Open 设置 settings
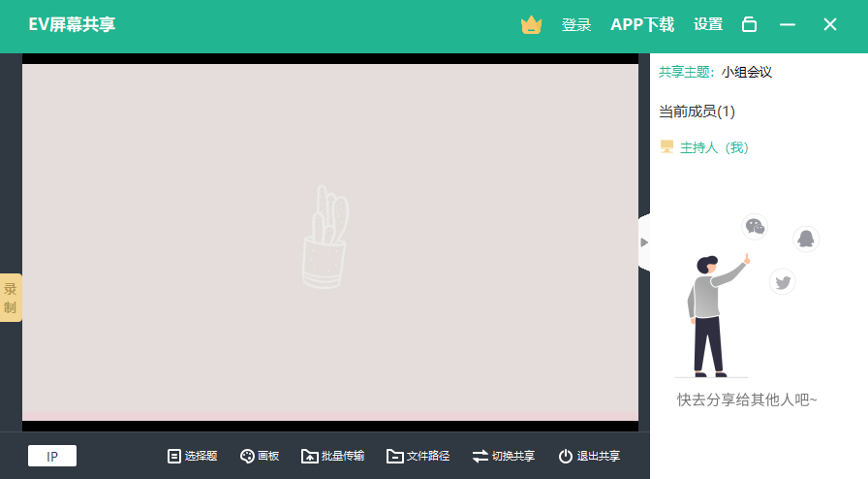 pos(708,24)
